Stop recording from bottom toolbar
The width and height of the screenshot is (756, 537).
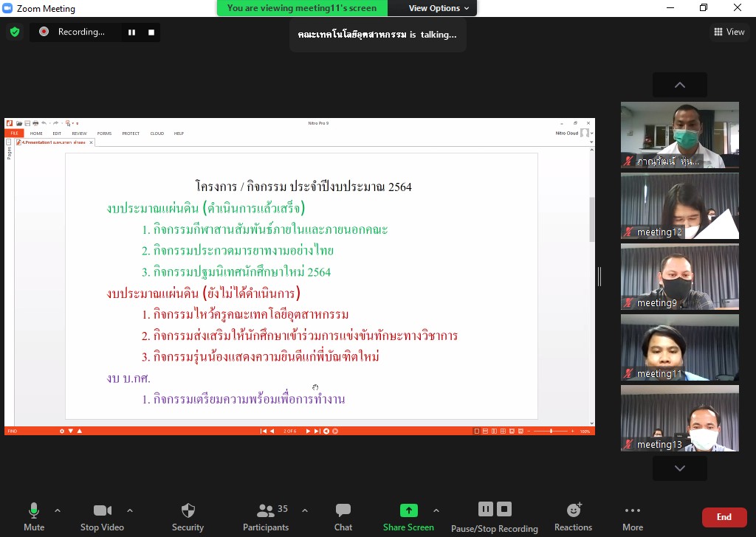pos(504,509)
